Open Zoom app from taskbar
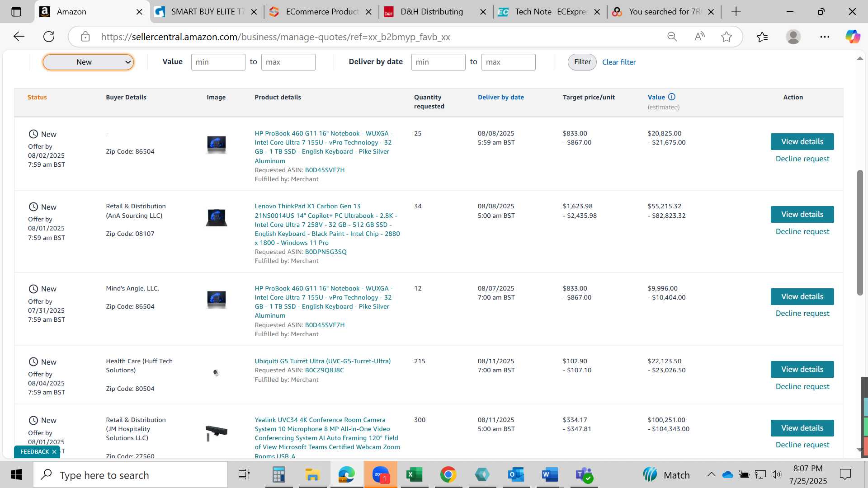 pos(381,475)
